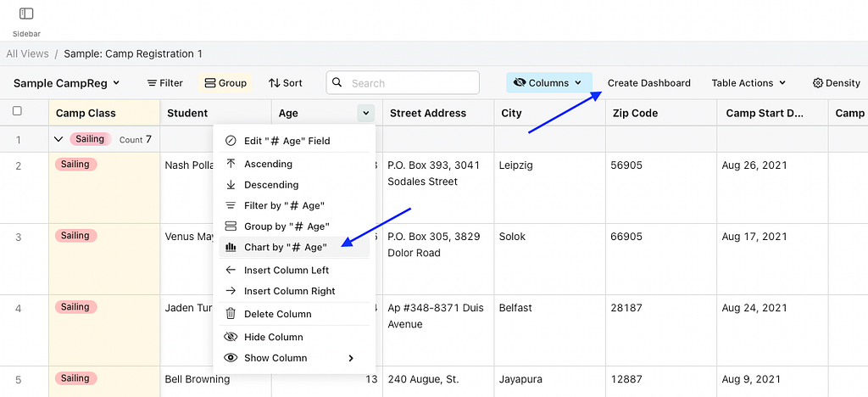Select the zip code 56905 cell

(661, 187)
